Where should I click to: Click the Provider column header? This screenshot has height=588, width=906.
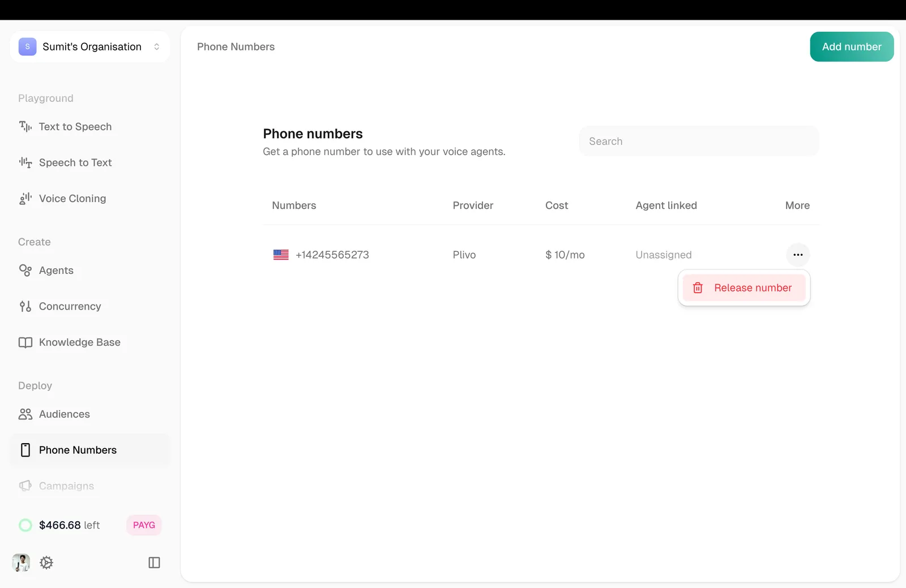pyautogui.click(x=473, y=205)
